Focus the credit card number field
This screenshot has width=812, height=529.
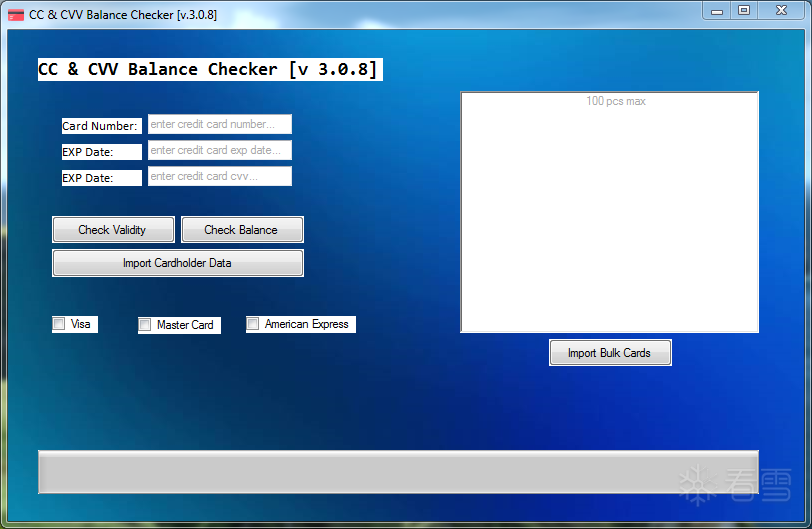(220, 124)
